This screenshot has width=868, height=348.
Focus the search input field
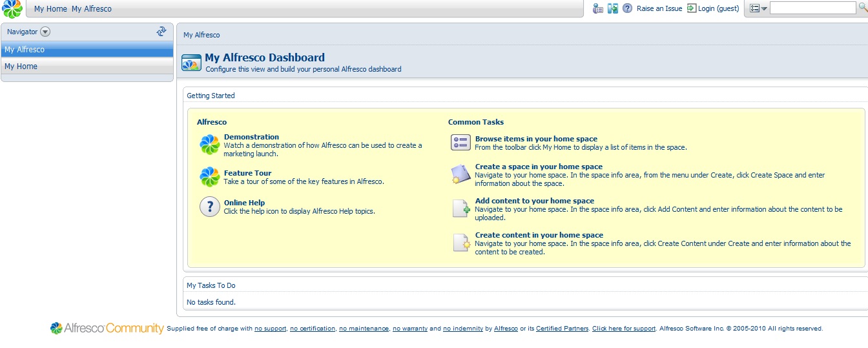click(x=812, y=8)
